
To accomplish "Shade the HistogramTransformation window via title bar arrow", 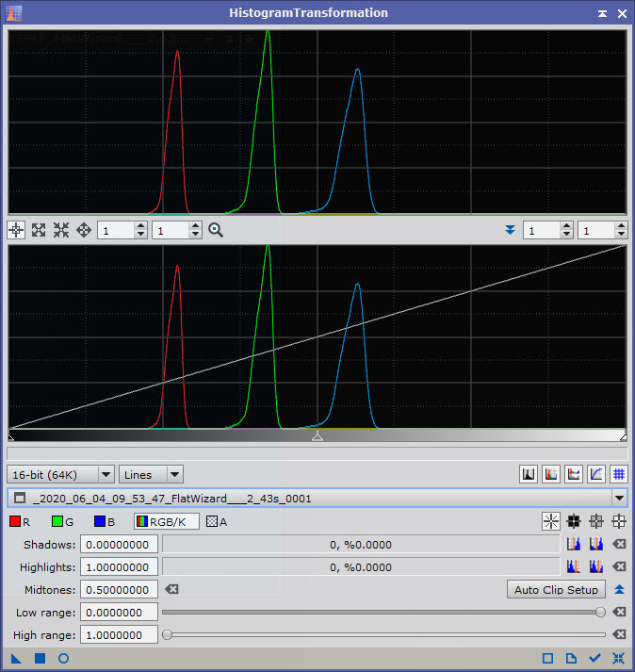I will [x=602, y=13].
